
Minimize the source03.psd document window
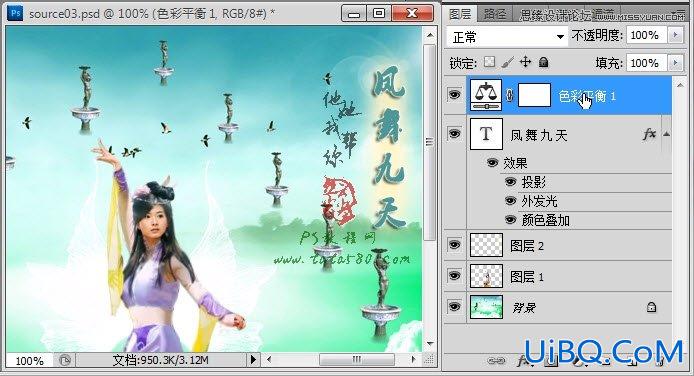(355, 13)
